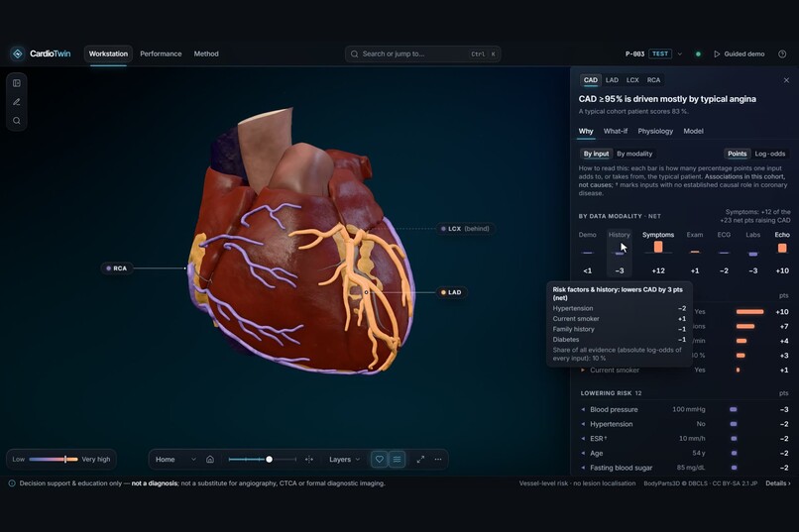Expand the ESR row arrow
This screenshot has width=799, height=532.
pos(583,438)
